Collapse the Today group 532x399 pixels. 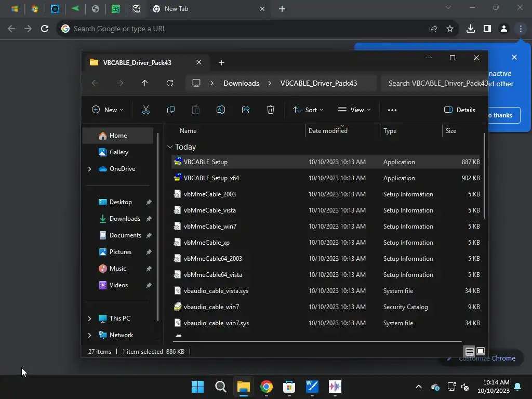170,147
